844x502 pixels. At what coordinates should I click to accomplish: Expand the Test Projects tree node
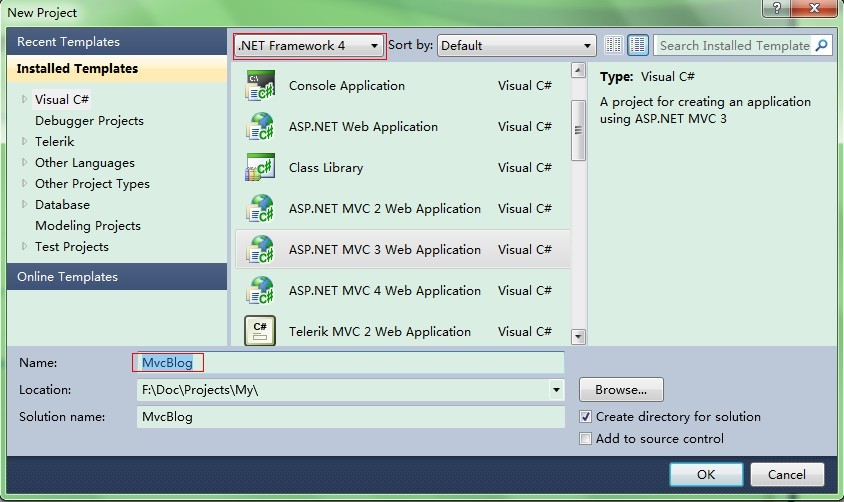coord(24,246)
